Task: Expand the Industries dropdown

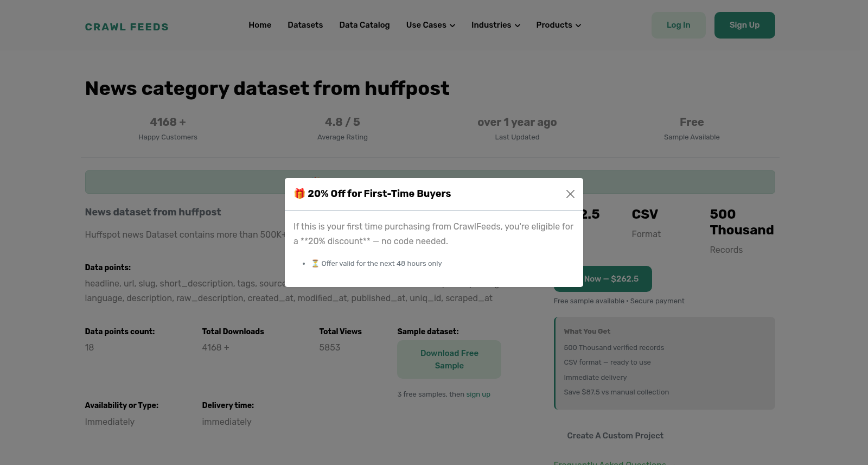Action: [496, 25]
